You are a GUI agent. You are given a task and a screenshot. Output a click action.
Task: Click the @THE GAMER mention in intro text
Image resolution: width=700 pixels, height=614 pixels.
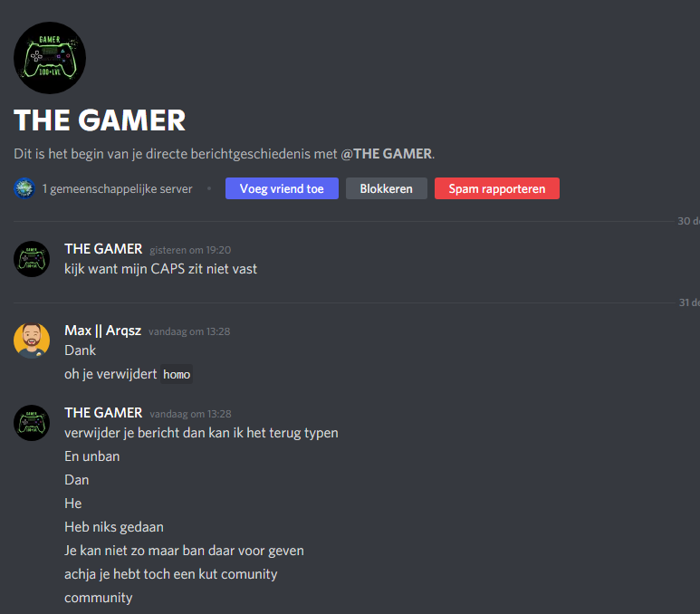[386, 154]
